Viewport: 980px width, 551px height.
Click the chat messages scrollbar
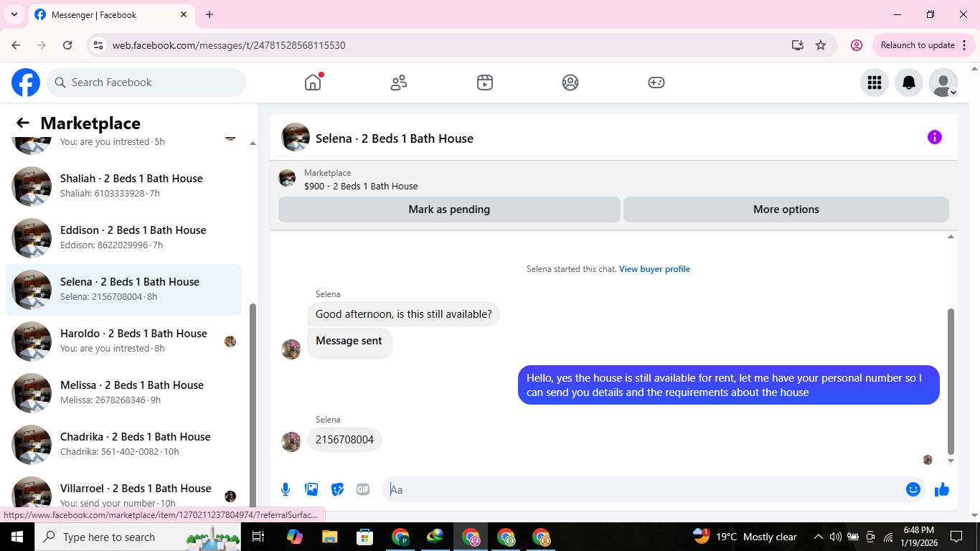click(951, 381)
